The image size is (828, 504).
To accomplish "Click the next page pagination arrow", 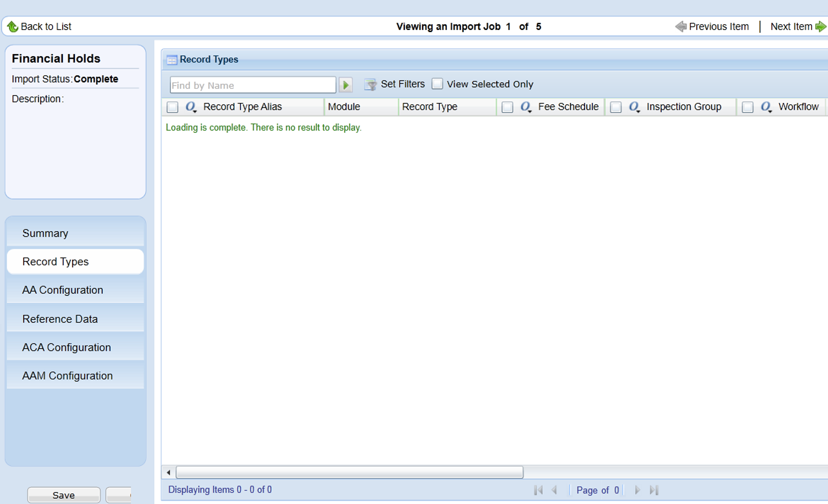I will tap(637, 490).
